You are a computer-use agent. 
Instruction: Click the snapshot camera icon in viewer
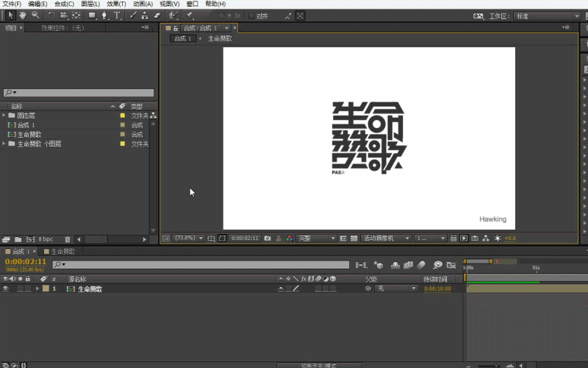pyautogui.click(x=268, y=238)
